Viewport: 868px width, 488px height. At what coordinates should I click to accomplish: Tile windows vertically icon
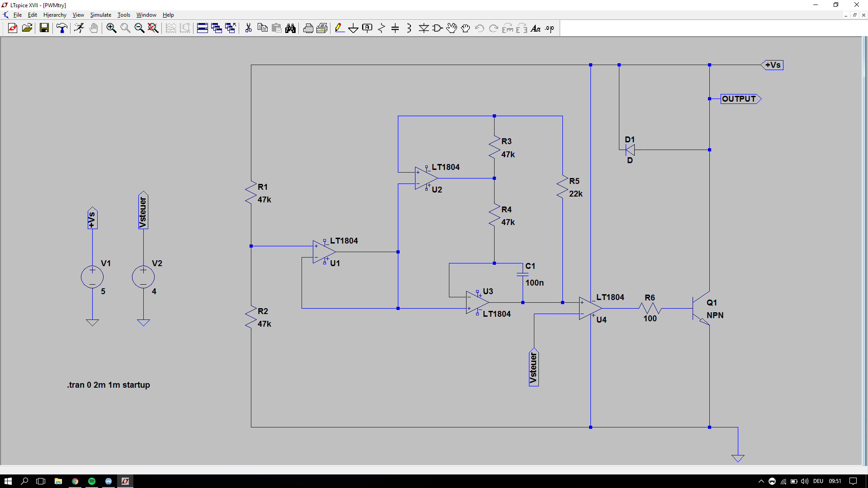click(217, 28)
